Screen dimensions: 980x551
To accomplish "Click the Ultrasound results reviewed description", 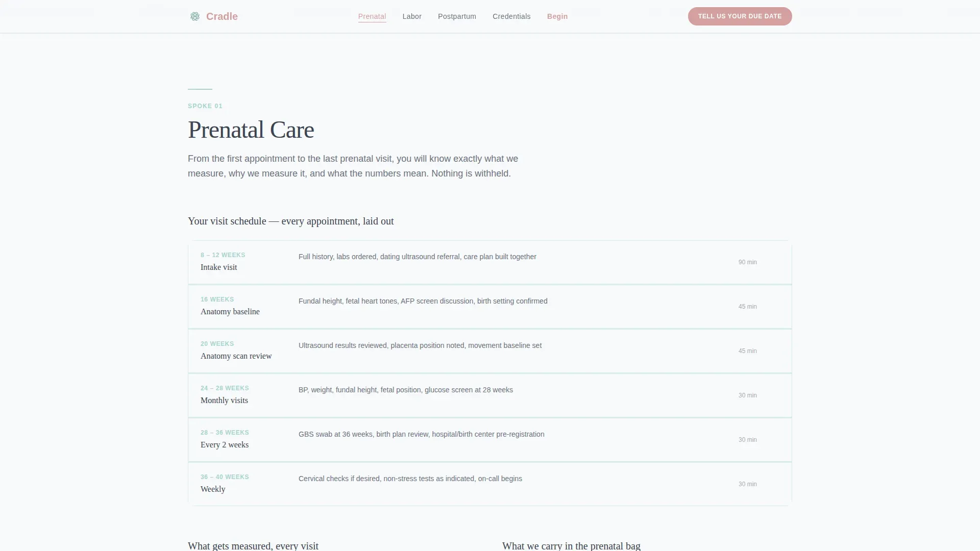I will [x=420, y=345].
